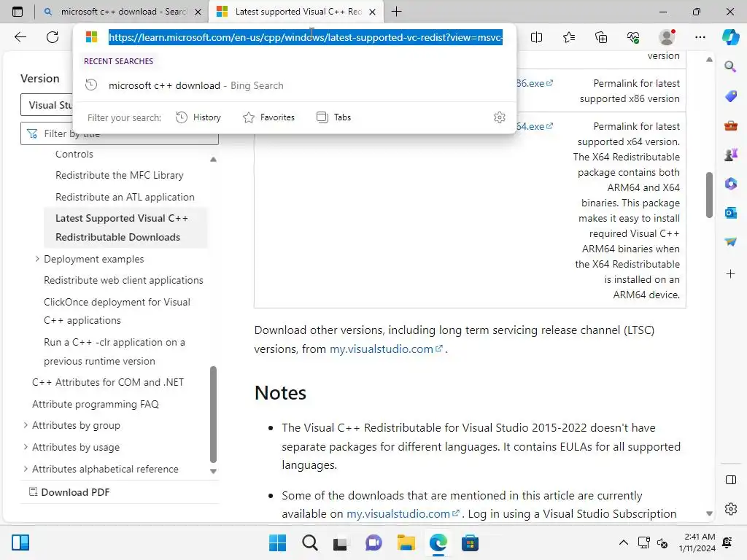Toggle the sidebar layout icon near bottom
747x560 pixels.
point(730,480)
